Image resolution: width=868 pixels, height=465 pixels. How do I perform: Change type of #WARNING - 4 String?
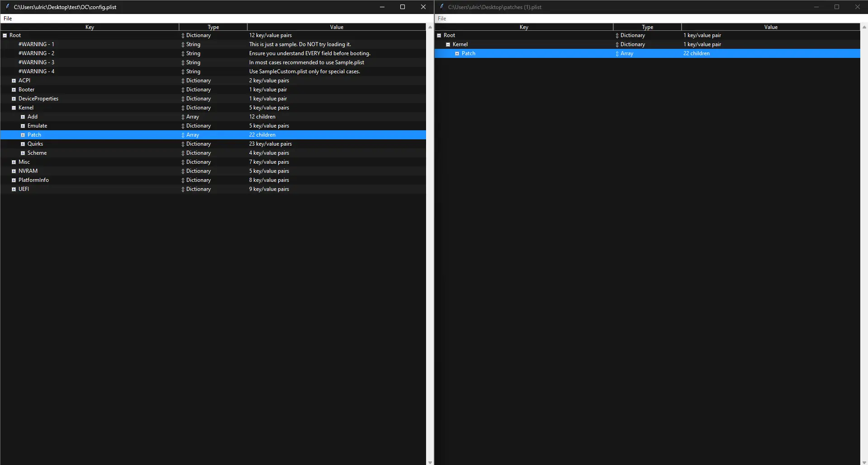(183, 71)
